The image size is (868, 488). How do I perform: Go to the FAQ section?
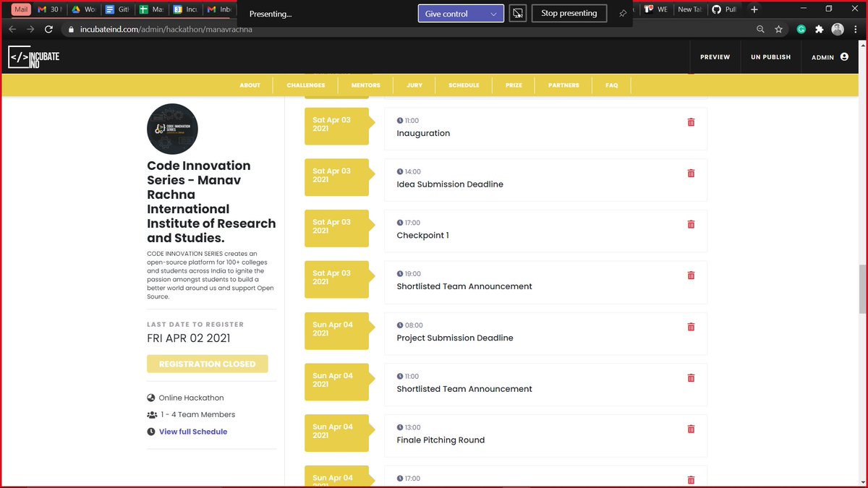[x=612, y=85]
